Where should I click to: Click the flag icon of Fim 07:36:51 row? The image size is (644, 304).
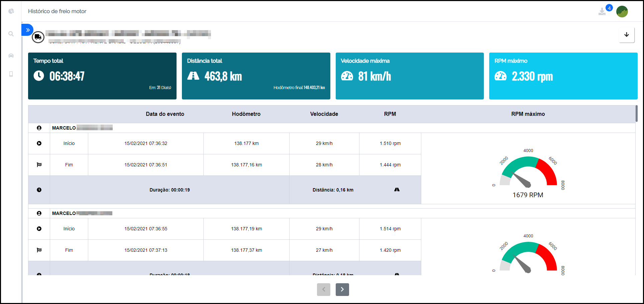(39, 165)
